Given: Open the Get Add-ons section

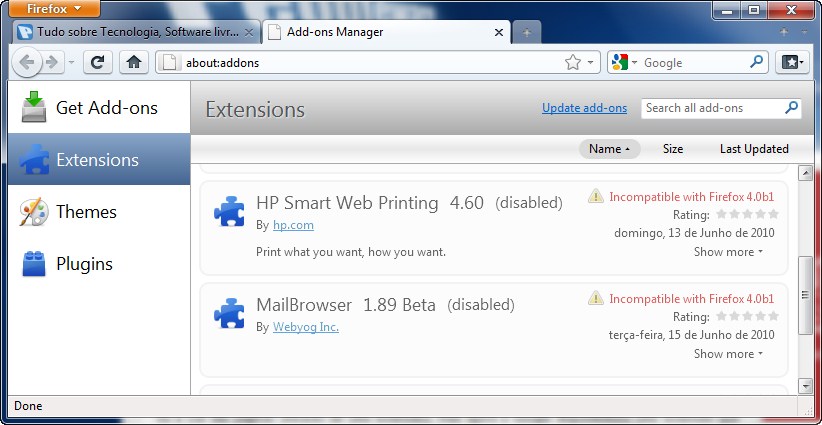Looking at the screenshot, I should coord(99,107).
